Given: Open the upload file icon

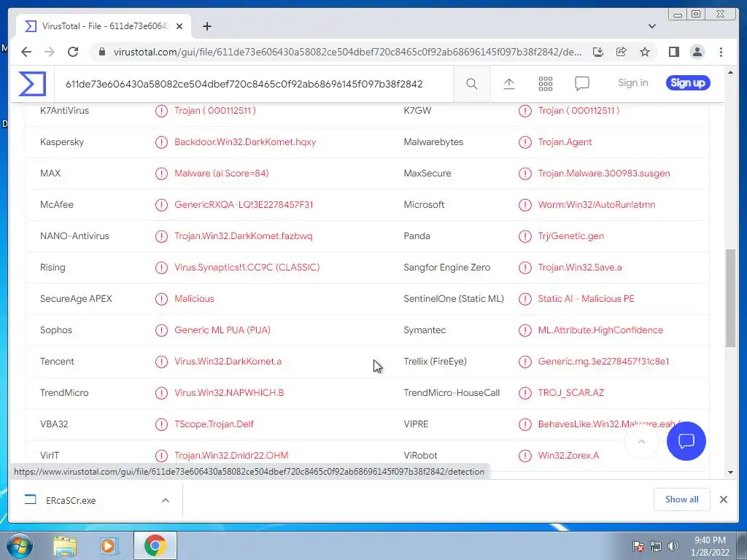Looking at the screenshot, I should pos(508,84).
